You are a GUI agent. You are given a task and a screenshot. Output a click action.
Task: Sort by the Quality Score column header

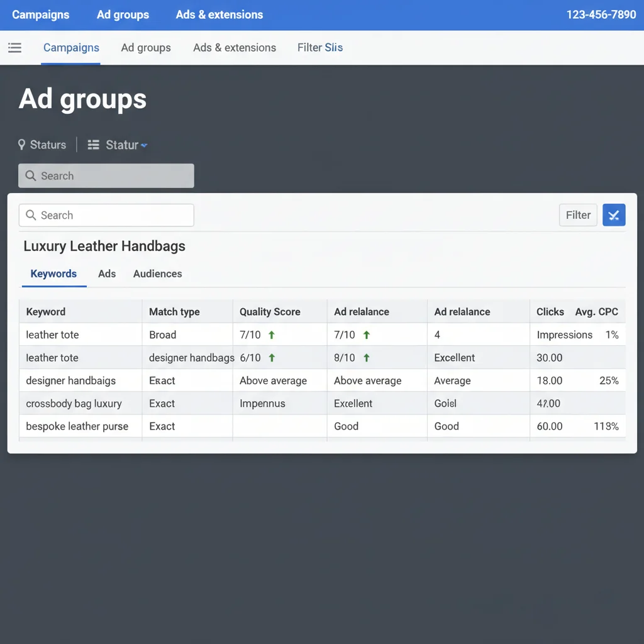point(270,312)
